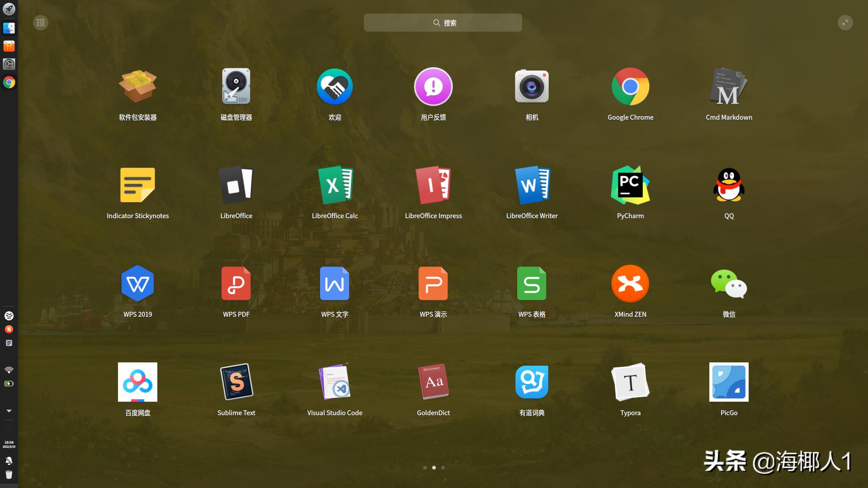Open PyCharm from the launcher grid

coord(630,185)
